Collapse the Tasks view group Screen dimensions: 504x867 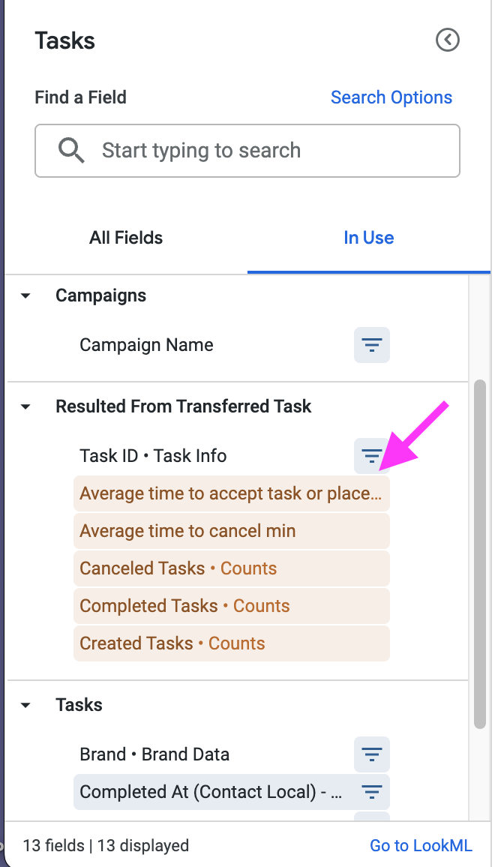coord(26,705)
